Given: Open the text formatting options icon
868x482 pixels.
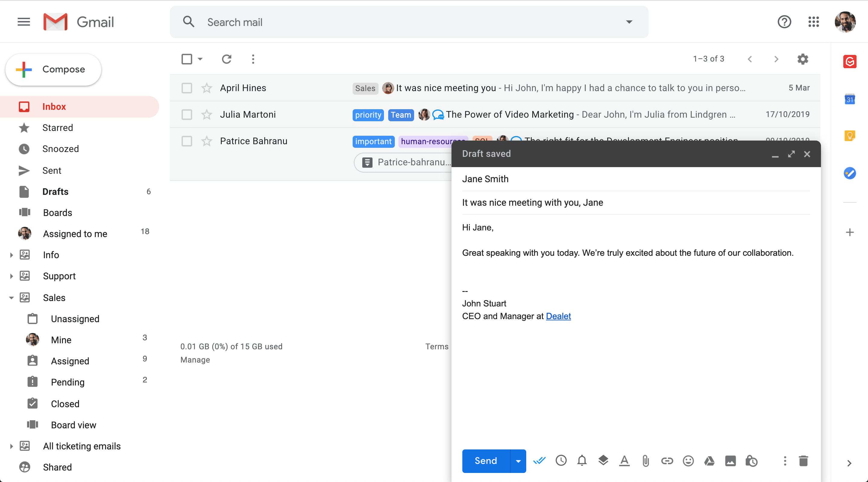Looking at the screenshot, I should coord(624,461).
